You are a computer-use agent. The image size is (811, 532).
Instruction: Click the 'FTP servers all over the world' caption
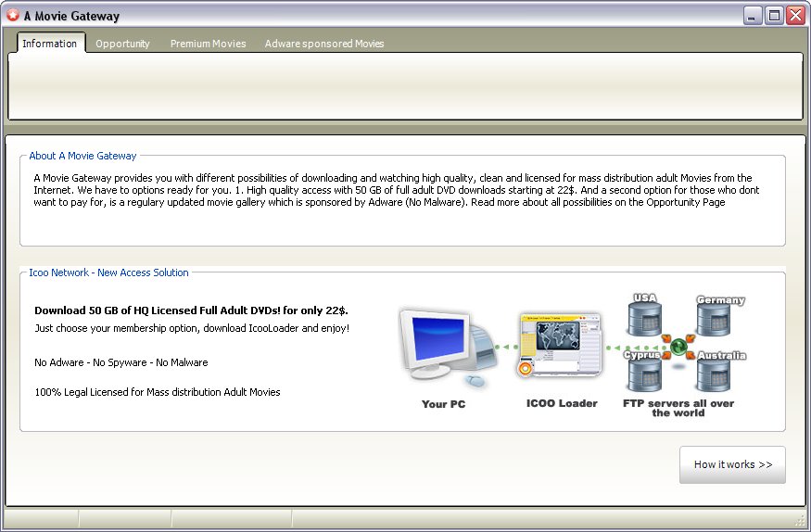(678, 408)
